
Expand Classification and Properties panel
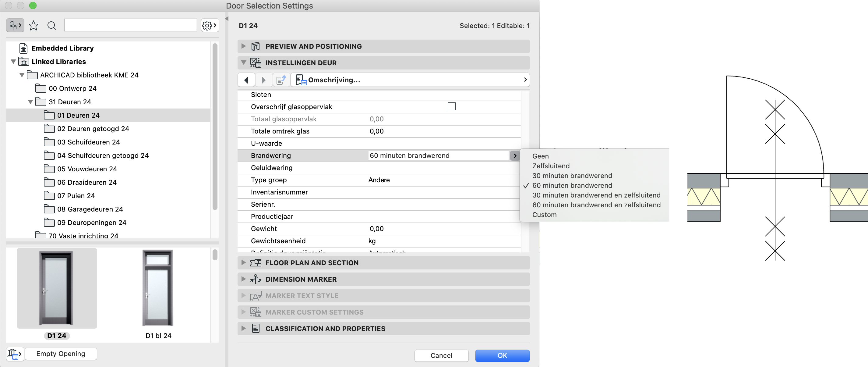(243, 329)
